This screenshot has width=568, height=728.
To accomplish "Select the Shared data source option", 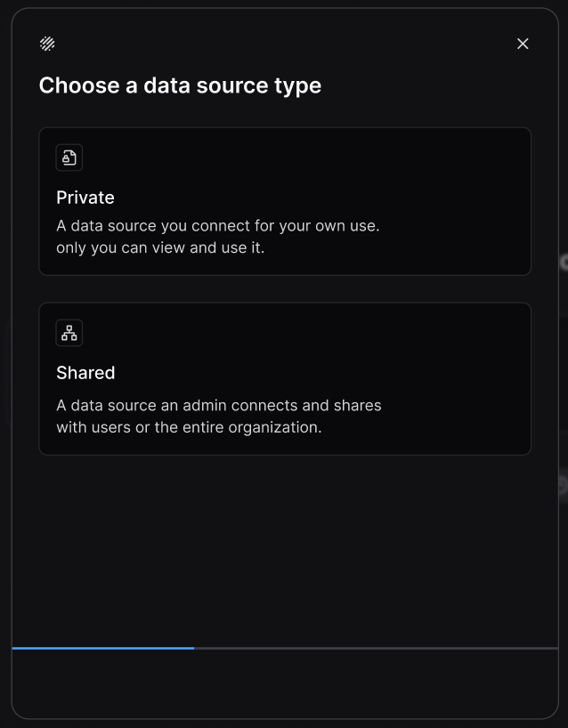I will [x=285, y=378].
